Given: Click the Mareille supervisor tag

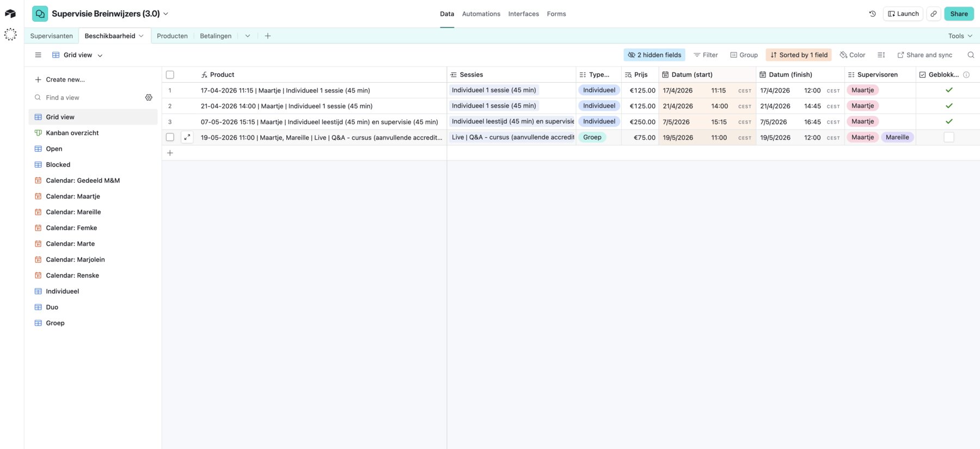Looking at the screenshot, I should click(x=897, y=137).
